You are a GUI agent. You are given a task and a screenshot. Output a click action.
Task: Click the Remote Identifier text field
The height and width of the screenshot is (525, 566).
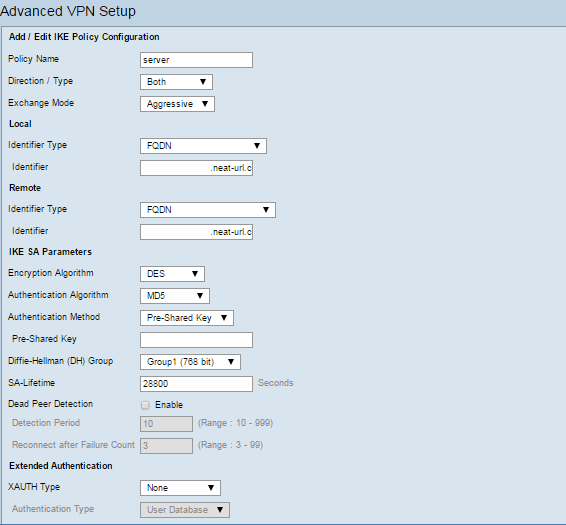tap(196, 232)
